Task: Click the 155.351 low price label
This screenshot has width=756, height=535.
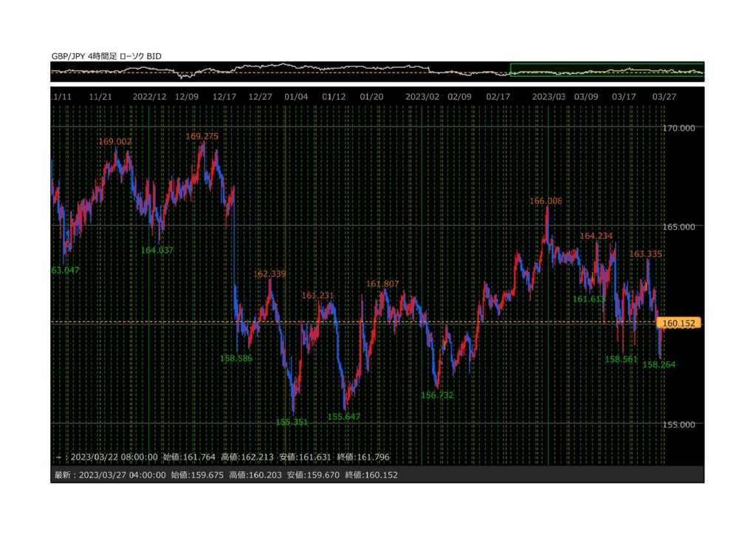Action: coord(292,422)
